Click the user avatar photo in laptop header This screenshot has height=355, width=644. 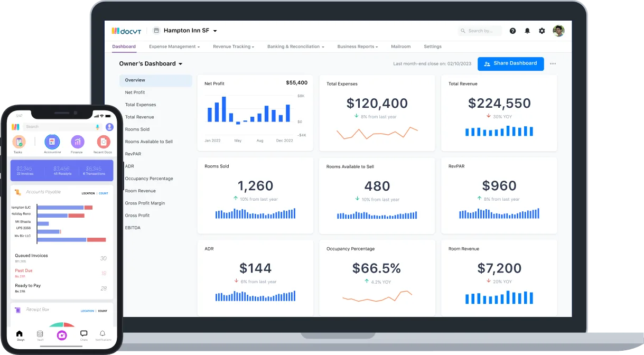coord(559,31)
